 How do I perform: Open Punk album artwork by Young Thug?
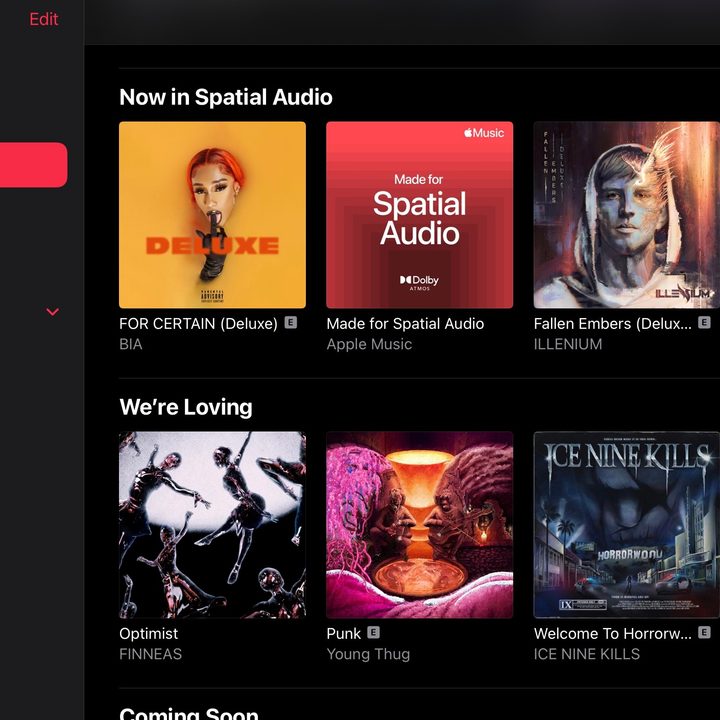pos(420,525)
